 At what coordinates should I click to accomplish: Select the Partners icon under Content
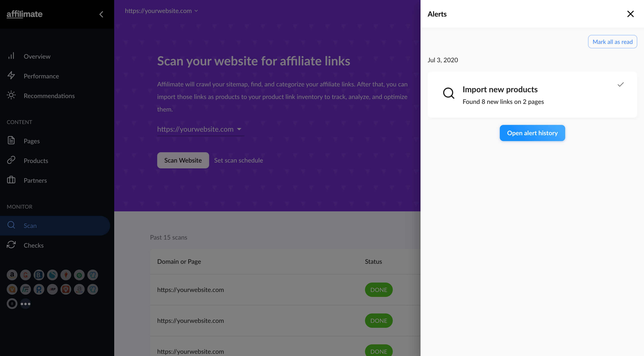tap(11, 180)
